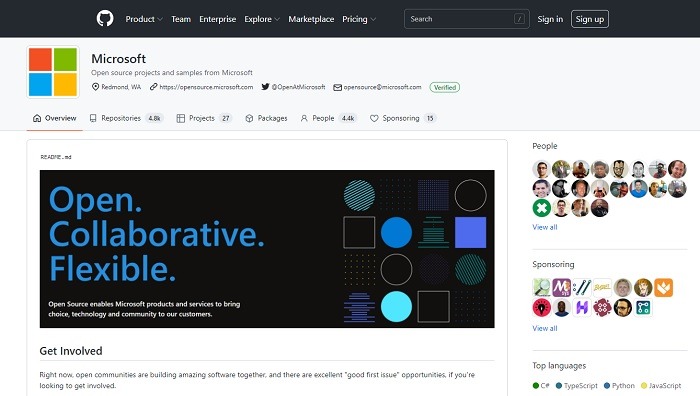
Task: Open the teal git-branch avatar in Sponsoring
Action: point(643,308)
